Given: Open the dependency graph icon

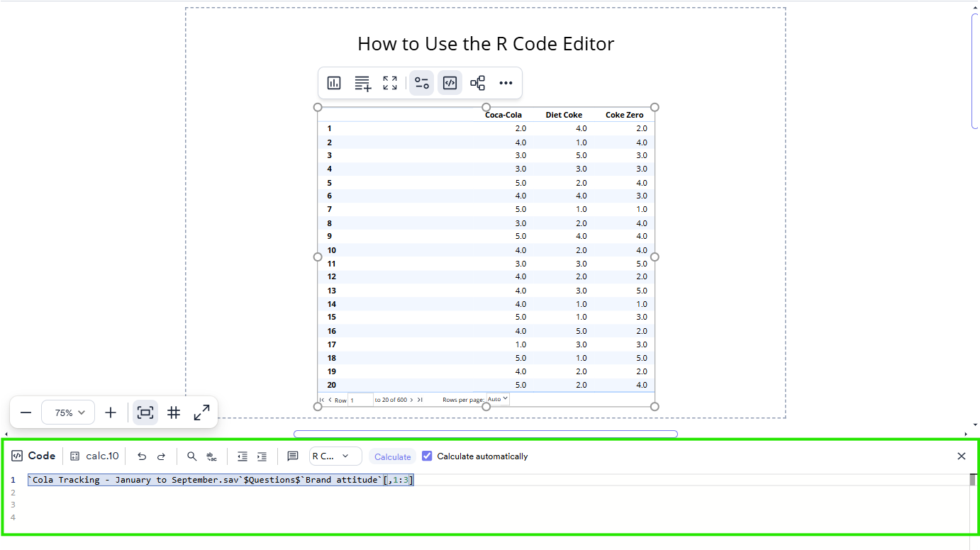Looking at the screenshot, I should 478,83.
